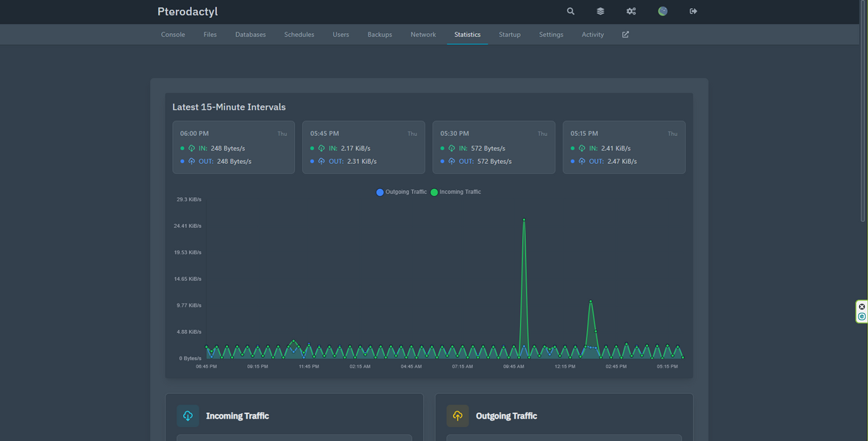This screenshot has height=441, width=868.
Task: Click the OUT value "2.31 KiB/s"
Action: point(361,162)
